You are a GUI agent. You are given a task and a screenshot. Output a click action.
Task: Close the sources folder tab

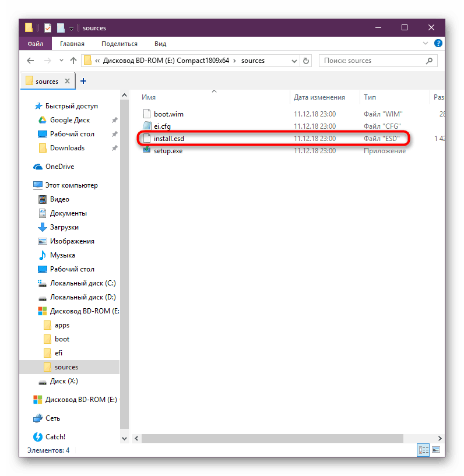pos(68,81)
